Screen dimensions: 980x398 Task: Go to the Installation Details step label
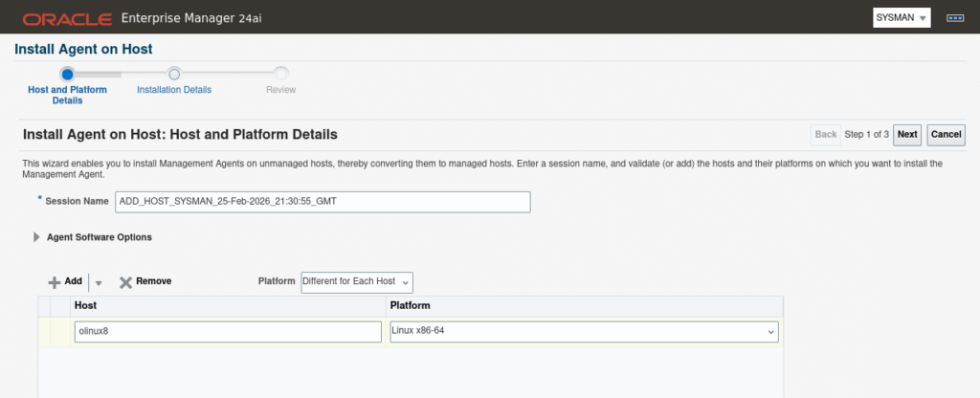tap(174, 90)
